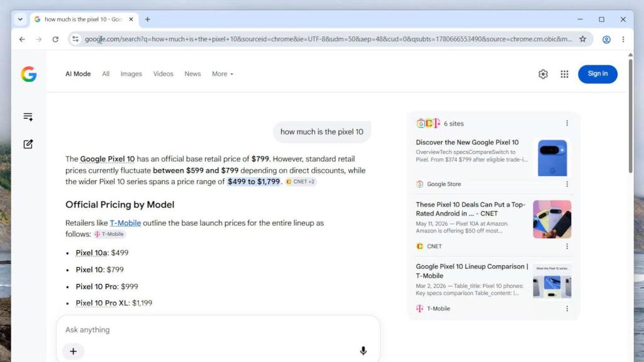Screen dimensions: 644x362
Task: Open 'Google Pixel 10 Lineup Comparison' result
Action: tap(472, 271)
